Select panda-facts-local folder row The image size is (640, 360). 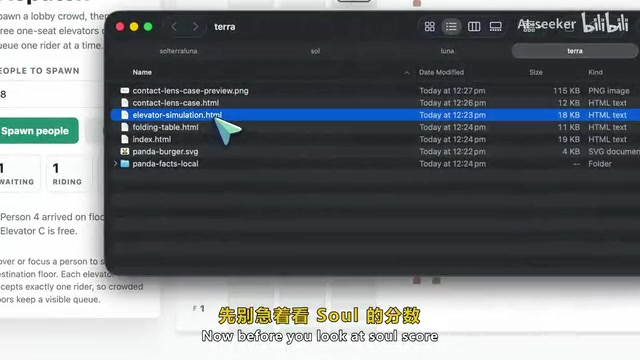point(376,164)
